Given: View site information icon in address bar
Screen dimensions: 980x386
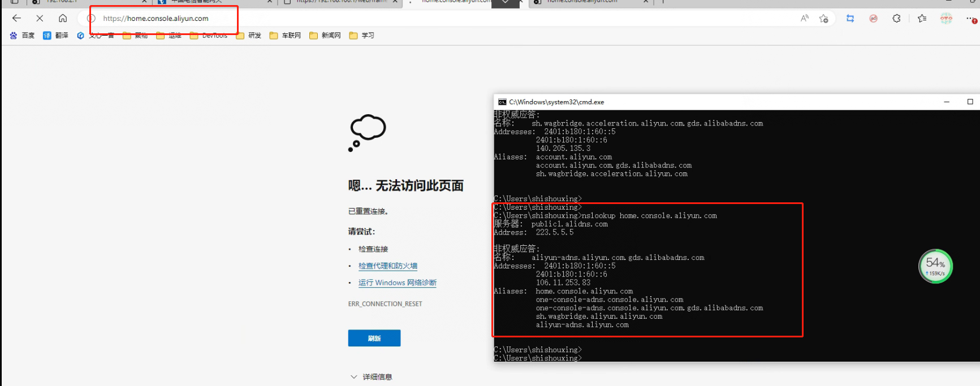Looking at the screenshot, I should point(91,18).
